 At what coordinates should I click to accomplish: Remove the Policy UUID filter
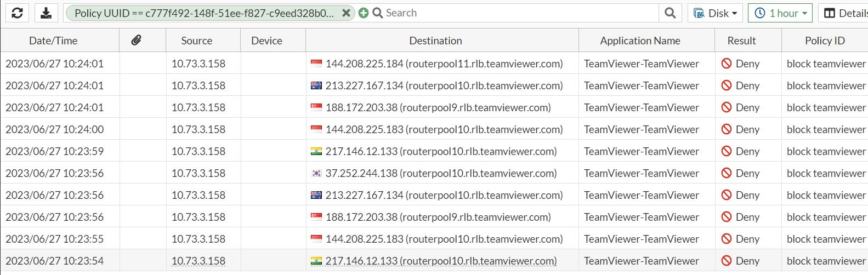pyautogui.click(x=346, y=13)
